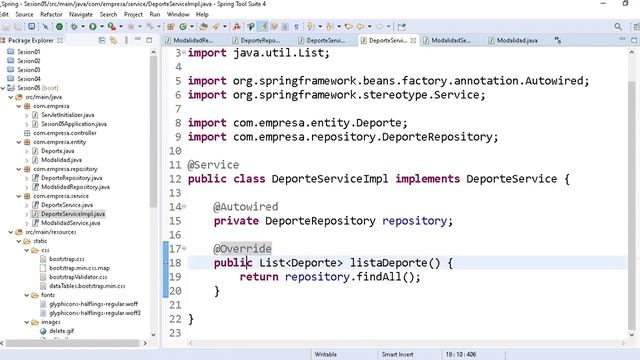The image size is (640, 360).
Task: Close the Package Explorer view tab
Action: click(x=60, y=40)
